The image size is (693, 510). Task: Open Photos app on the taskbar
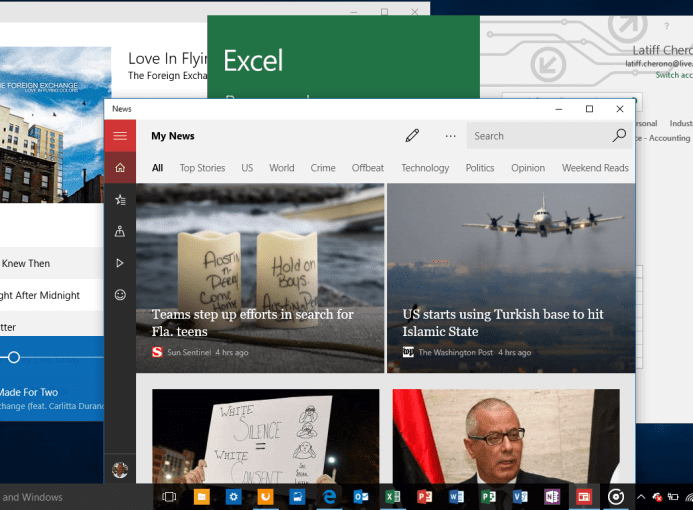pos(297,497)
